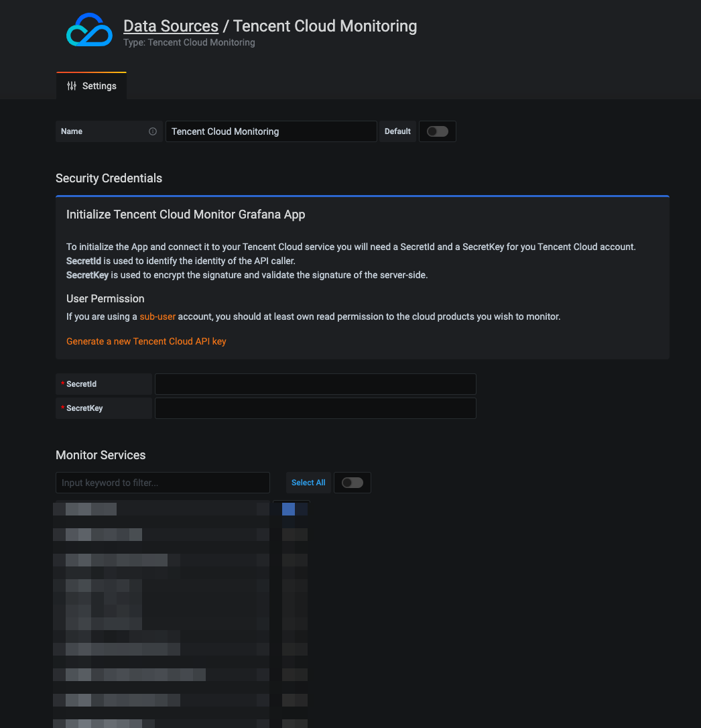Click the info icon beside Name
The width and height of the screenshot is (701, 728).
pyautogui.click(x=153, y=131)
